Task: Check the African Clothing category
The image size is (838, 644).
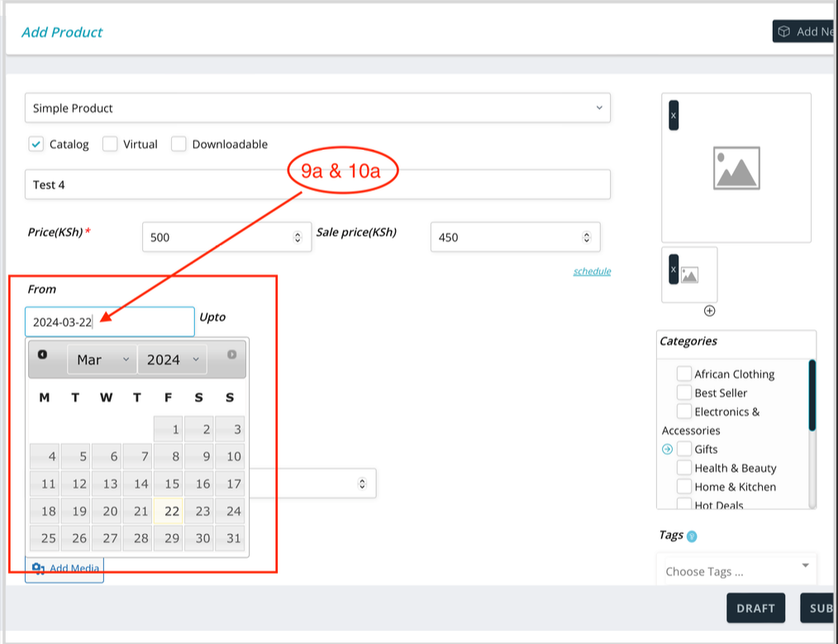Action: pos(684,374)
